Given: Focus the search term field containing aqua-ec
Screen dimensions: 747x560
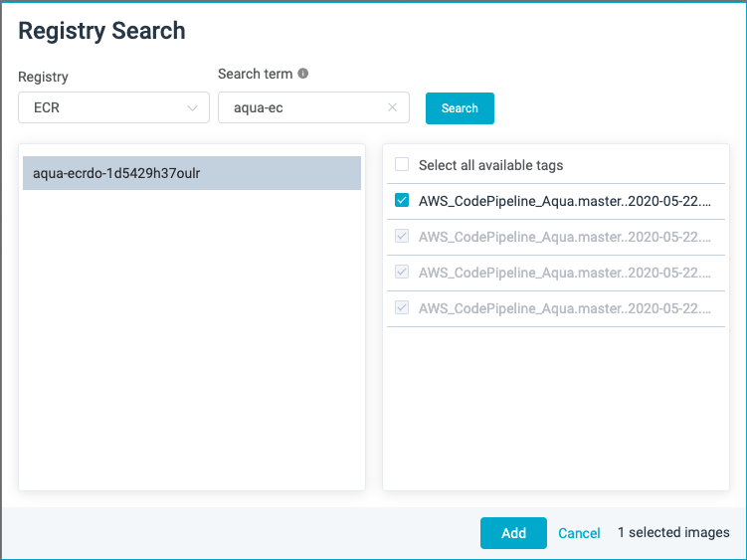Looking at the screenshot, I should (x=313, y=107).
